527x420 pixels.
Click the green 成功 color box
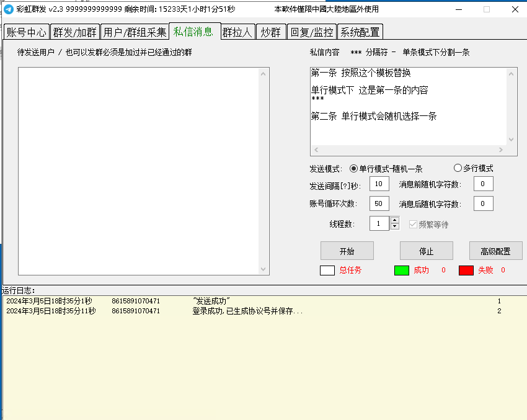coord(402,270)
